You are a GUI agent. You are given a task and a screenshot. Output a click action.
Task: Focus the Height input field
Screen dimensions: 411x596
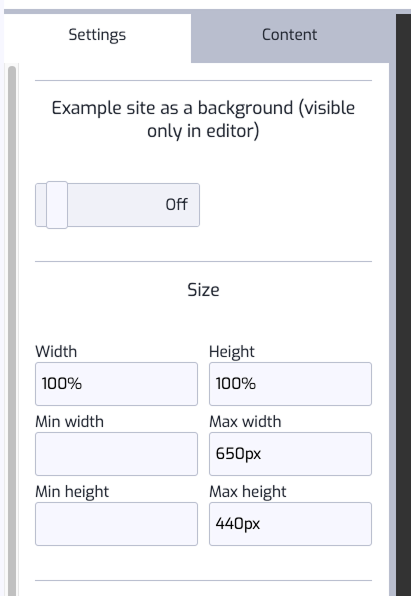click(290, 384)
